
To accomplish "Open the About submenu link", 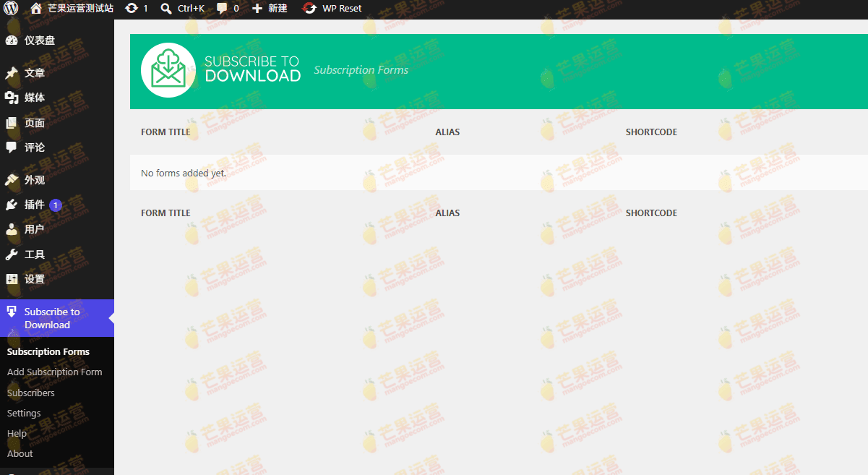I will click(20, 454).
